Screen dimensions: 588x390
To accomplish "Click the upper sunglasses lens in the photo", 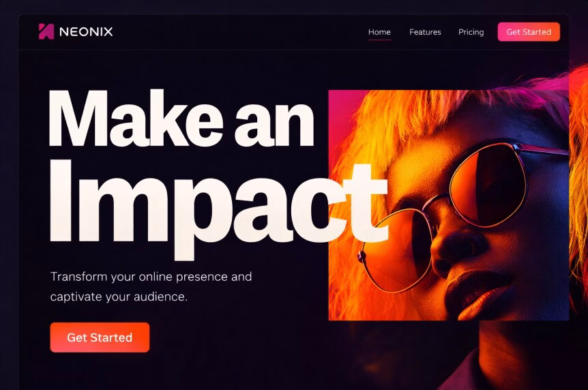I will click(x=488, y=185).
